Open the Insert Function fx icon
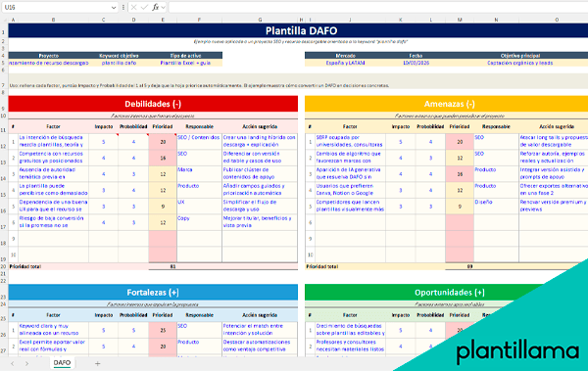Screen dimensions: 588x371 click(156, 8)
